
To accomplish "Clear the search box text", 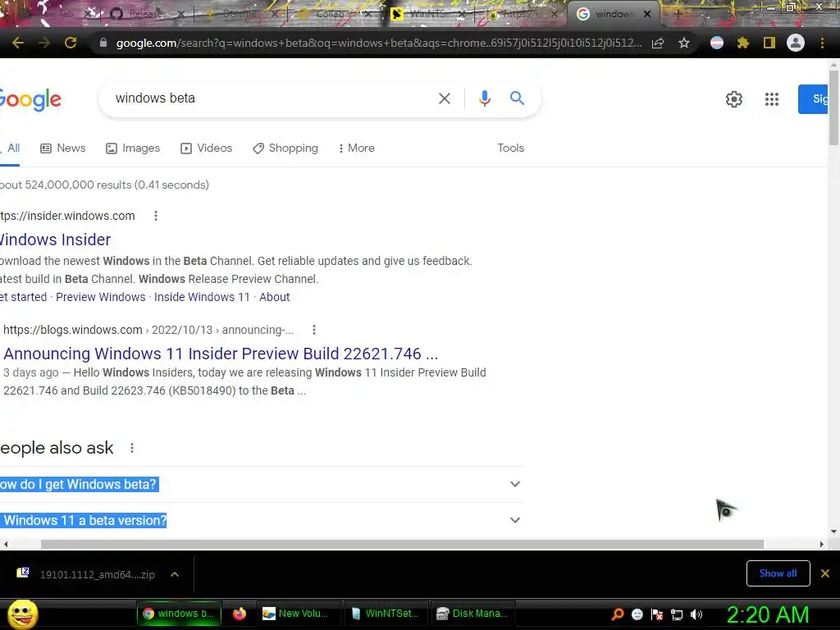I will click(444, 98).
